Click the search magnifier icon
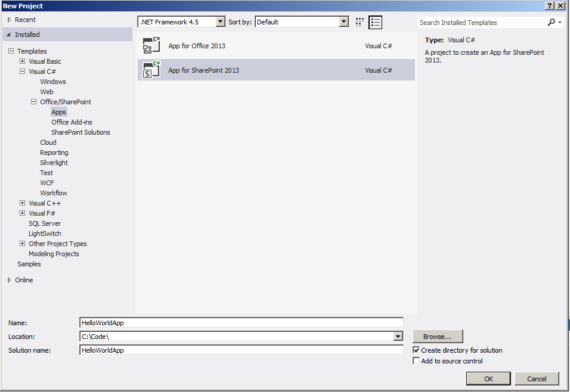The height and width of the screenshot is (392, 570). click(551, 23)
